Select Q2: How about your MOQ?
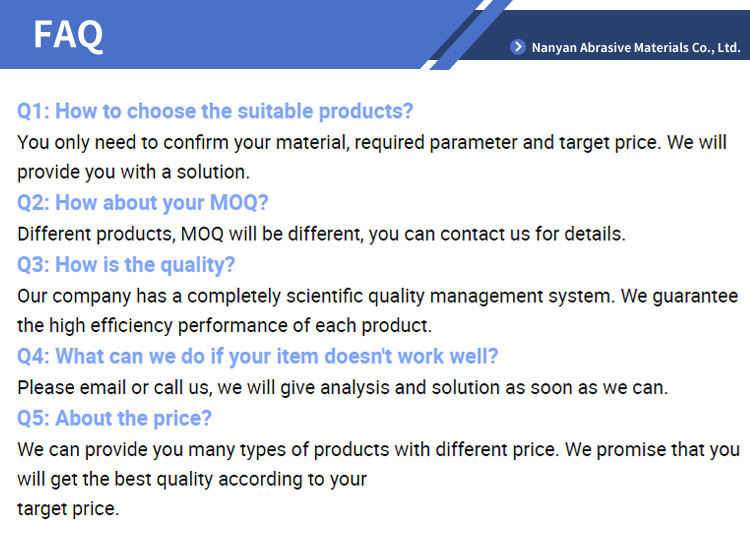 [x=143, y=203]
